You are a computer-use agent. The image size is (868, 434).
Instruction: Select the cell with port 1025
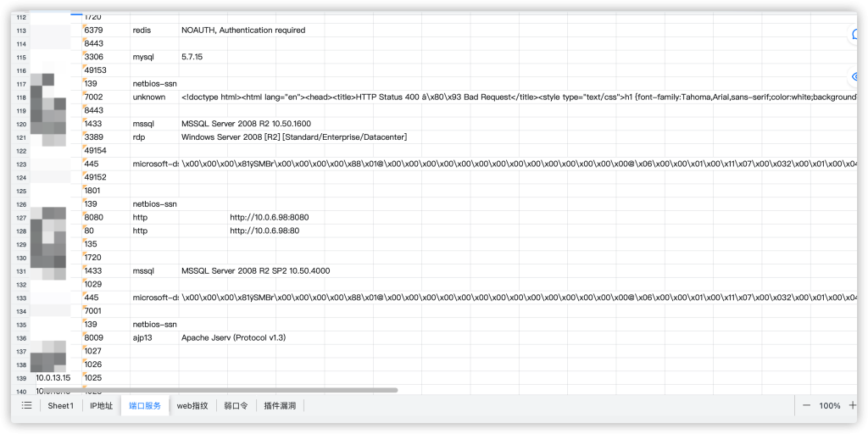[x=106, y=377]
